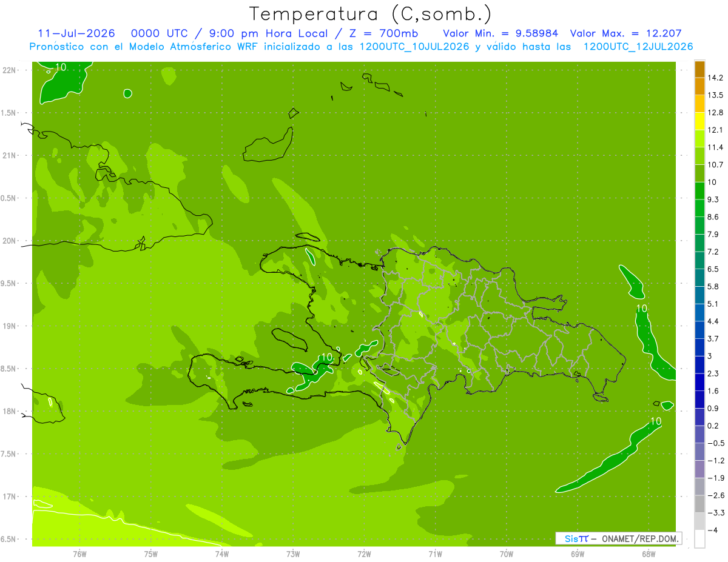
Task: Click the '22N' latitude axis label
Action: (x=9, y=70)
